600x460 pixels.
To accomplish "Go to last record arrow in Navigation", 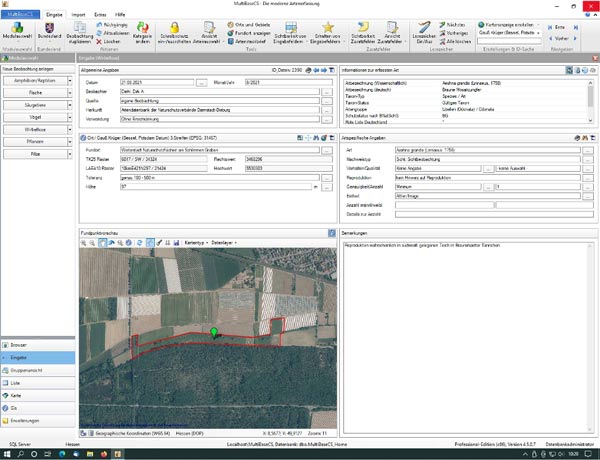I will pyautogui.click(x=575, y=27).
